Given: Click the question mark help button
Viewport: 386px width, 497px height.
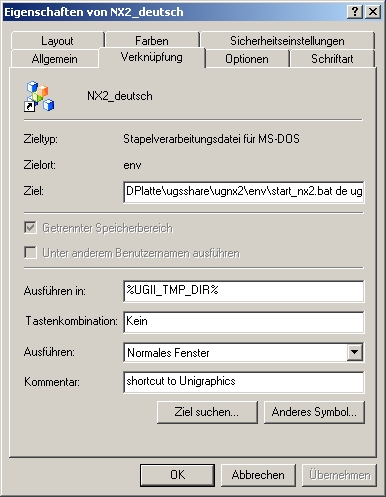Looking at the screenshot, I should (x=355, y=12).
